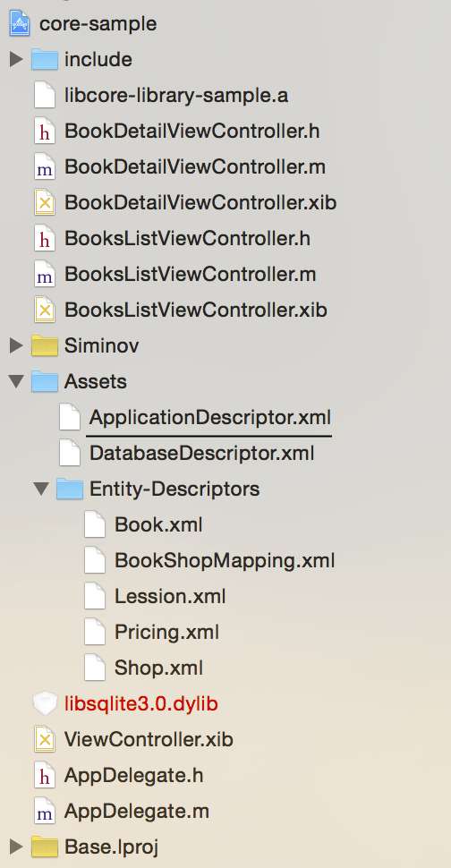Image resolution: width=451 pixels, height=868 pixels.
Task: Open BooksListViewController.xib by its name
Action: tap(195, 310)
